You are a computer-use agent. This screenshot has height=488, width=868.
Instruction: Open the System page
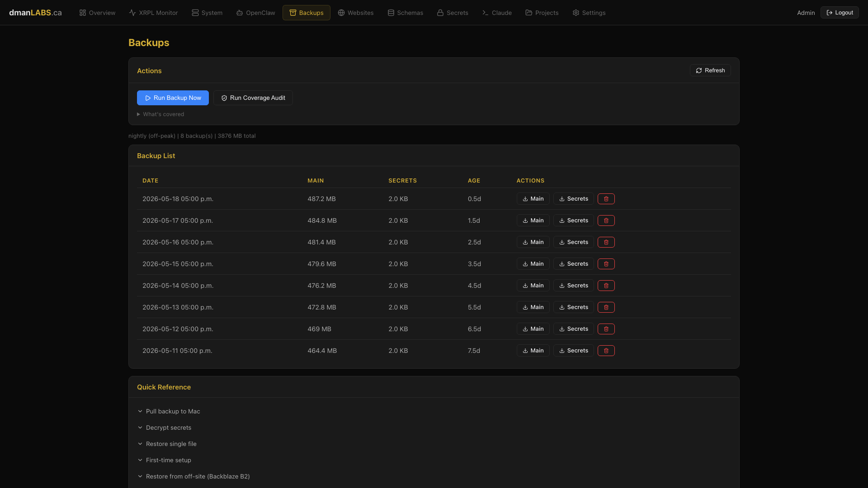pyautogui.click(x=207, y=13)
